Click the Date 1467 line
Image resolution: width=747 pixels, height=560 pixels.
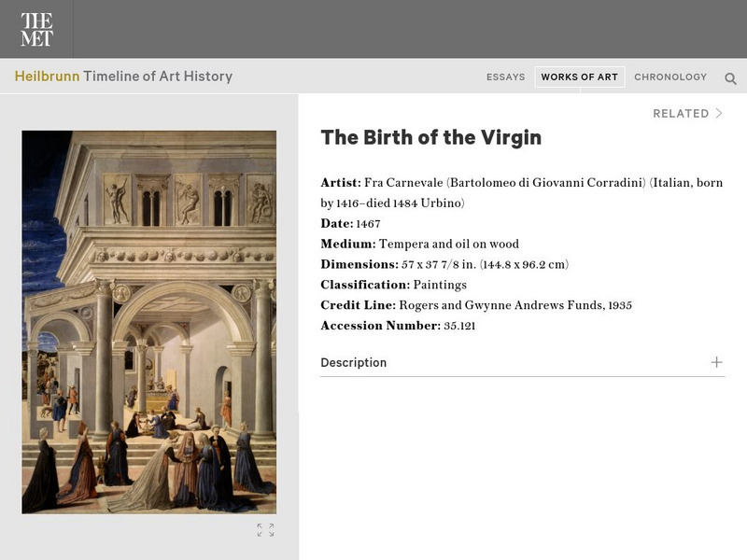(x=350, y=224)
